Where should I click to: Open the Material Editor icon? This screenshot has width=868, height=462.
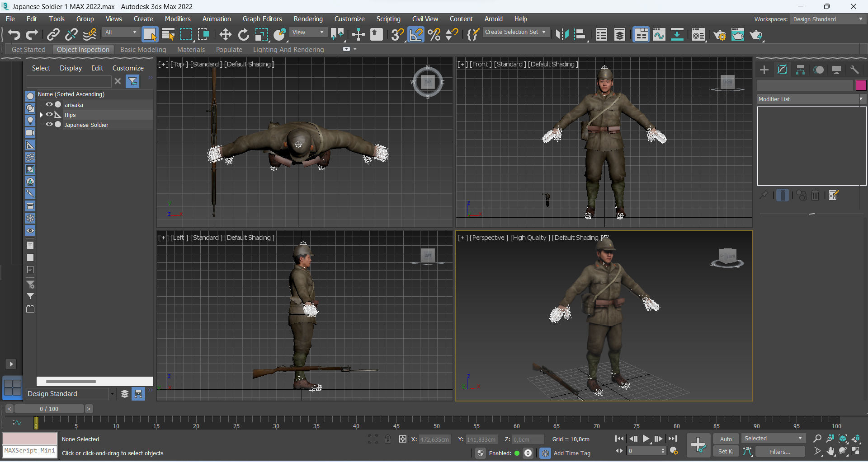click(x=698, y=34)
